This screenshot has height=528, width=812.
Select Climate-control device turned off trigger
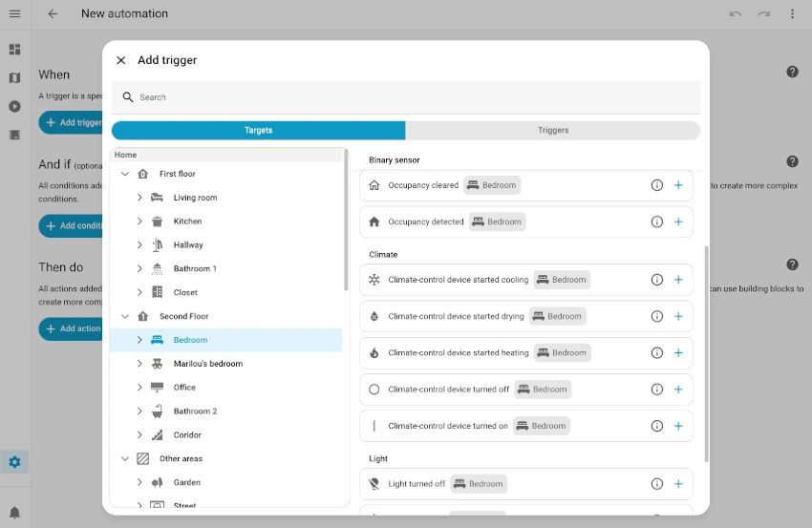click(448, 390)
